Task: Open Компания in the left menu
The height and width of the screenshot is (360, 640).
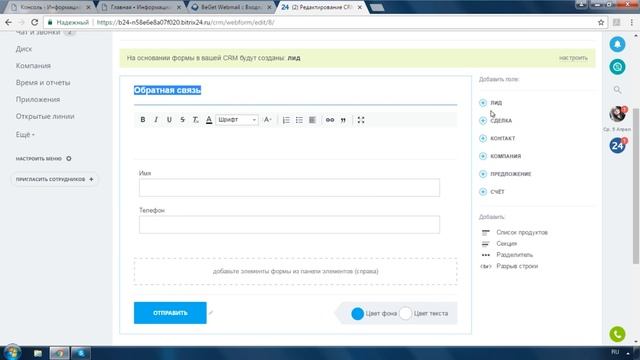Action: point(33,66)
